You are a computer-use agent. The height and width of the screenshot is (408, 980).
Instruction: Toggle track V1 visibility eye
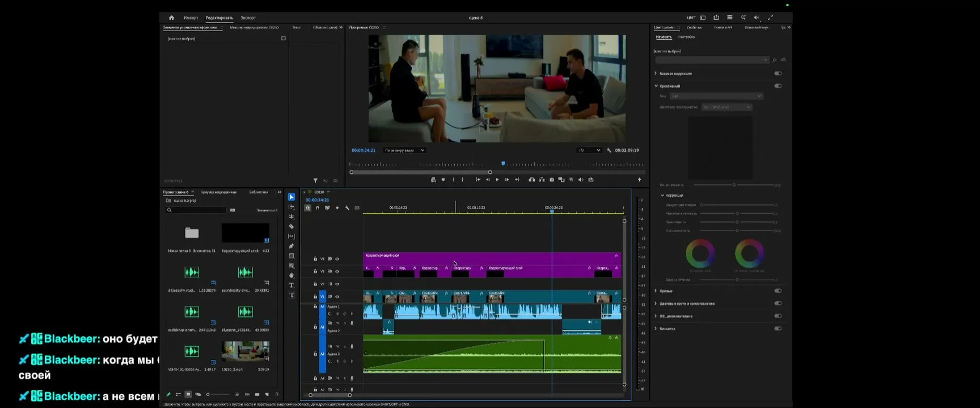click(337, 296)
